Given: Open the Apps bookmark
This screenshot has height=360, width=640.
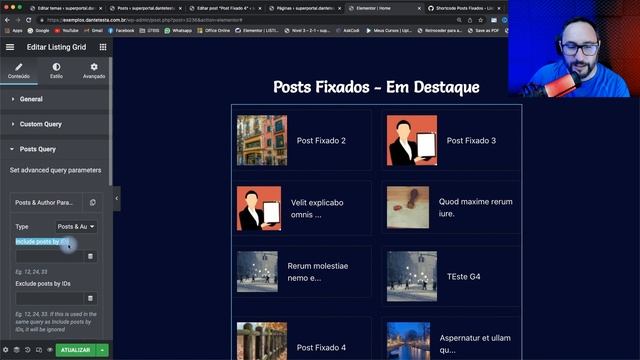Looking at the screenshot, I should (x=14, y=31).
